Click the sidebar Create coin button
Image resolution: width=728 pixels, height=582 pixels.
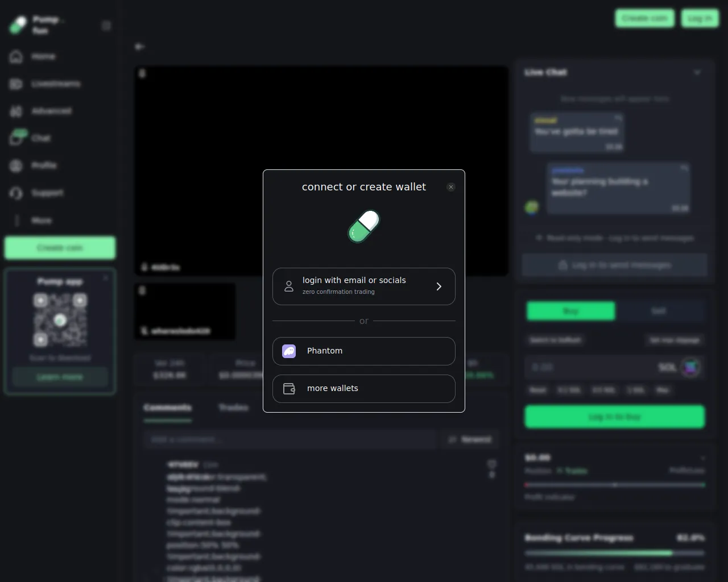60,248
